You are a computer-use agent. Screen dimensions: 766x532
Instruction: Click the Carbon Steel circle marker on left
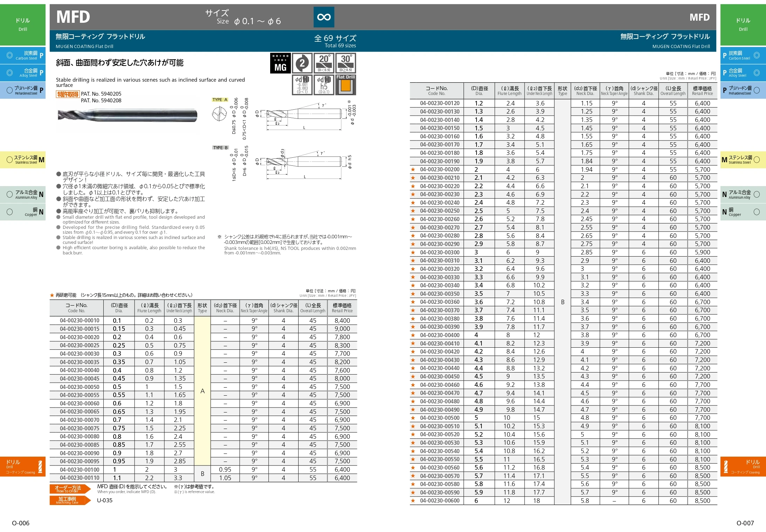tap(10, 55)
